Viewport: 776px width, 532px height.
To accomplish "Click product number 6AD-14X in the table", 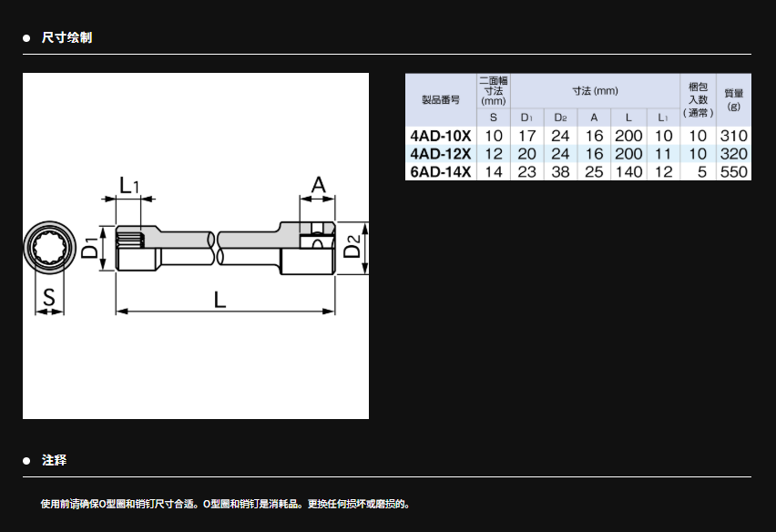I will [x=441, y=172].
